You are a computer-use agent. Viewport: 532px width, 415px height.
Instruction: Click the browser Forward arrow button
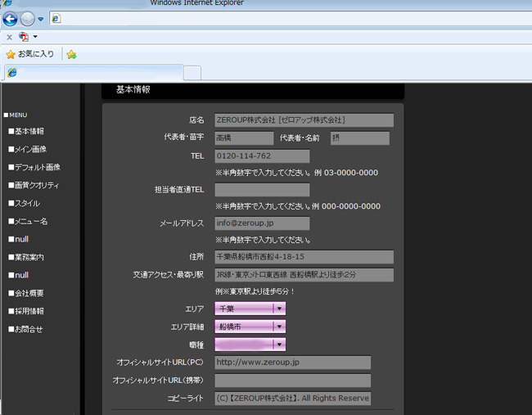(x=27, y=19)
